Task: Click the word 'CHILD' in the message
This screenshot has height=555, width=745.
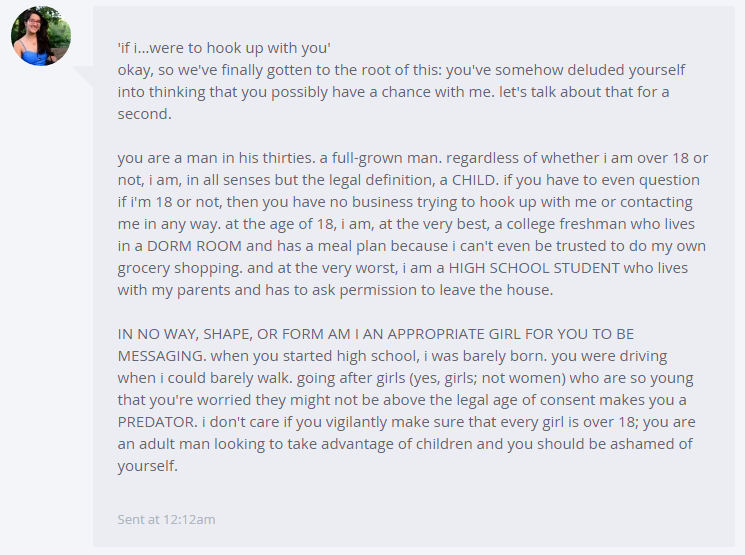Action: tap(474, 180)
